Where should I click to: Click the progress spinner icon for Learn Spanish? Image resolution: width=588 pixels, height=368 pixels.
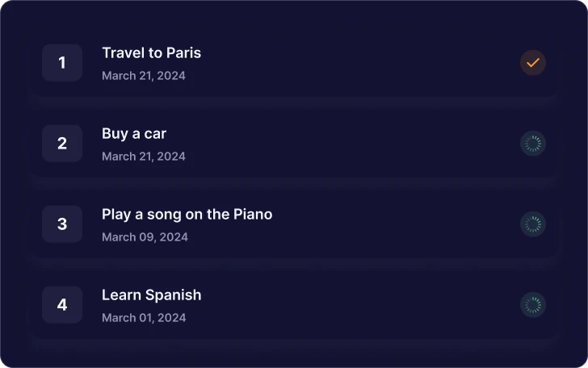(532, 305)
